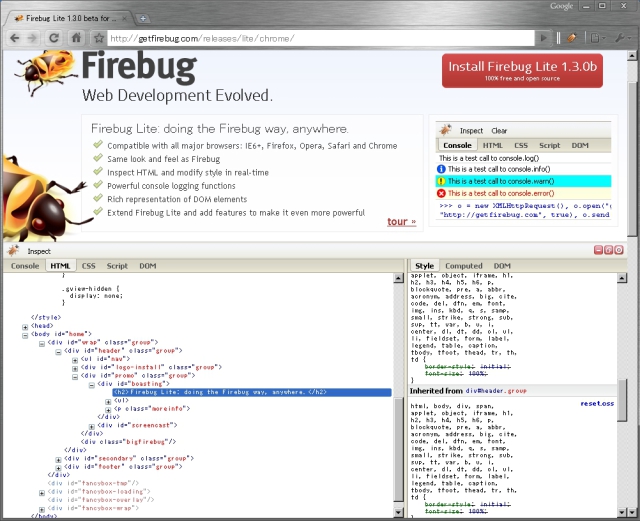Click the HTML tab in demo widget
The width and height of the screenshot is (640, 521).
coord(493,145)
